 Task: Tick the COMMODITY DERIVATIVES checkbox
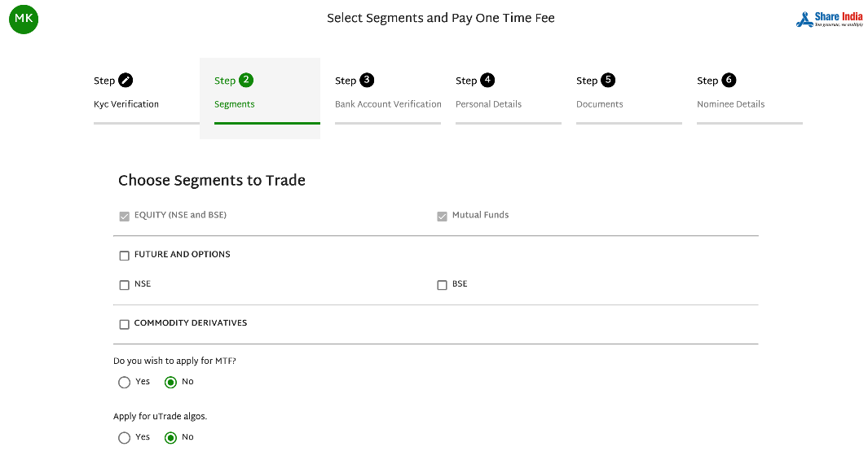click(124, 324)
